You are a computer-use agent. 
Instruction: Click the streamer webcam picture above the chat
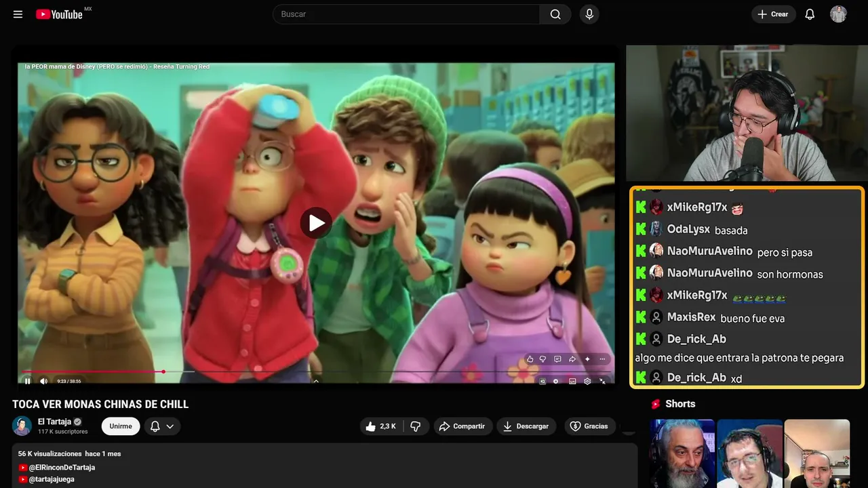pos(745,113)
